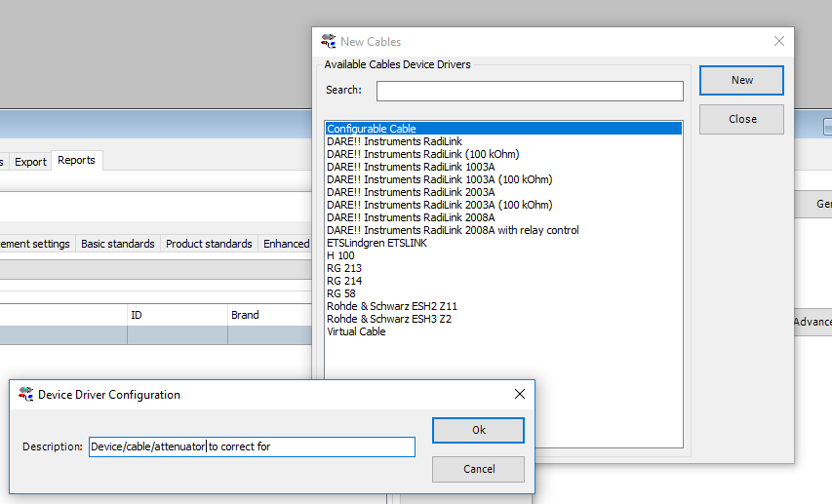
Task: Click Cancel in Device Driver Configuration
Action: point(478,469)
